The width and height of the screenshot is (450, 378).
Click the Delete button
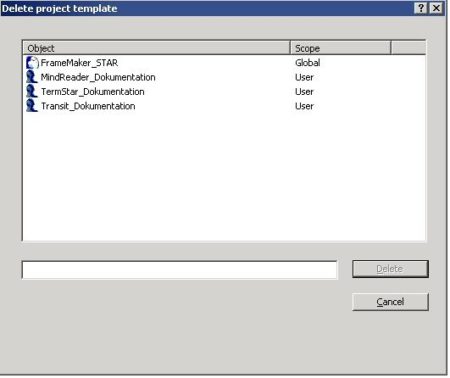[x=390, y=269]
